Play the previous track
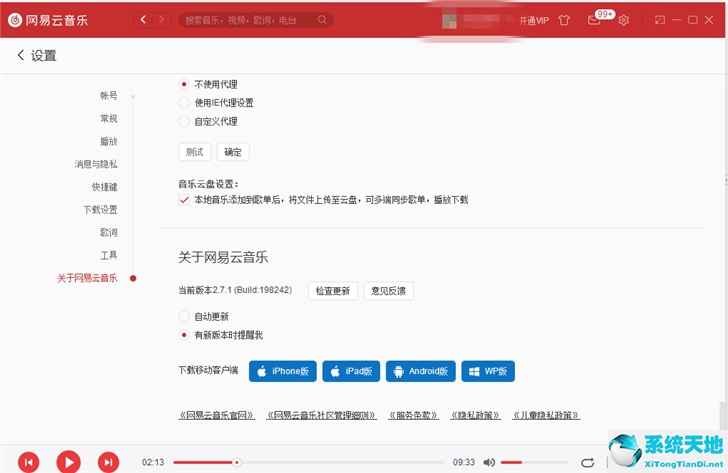 28,462
